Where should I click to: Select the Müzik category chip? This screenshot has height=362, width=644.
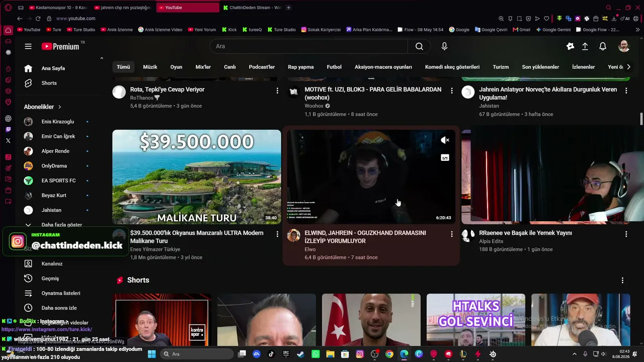(150, 67)
